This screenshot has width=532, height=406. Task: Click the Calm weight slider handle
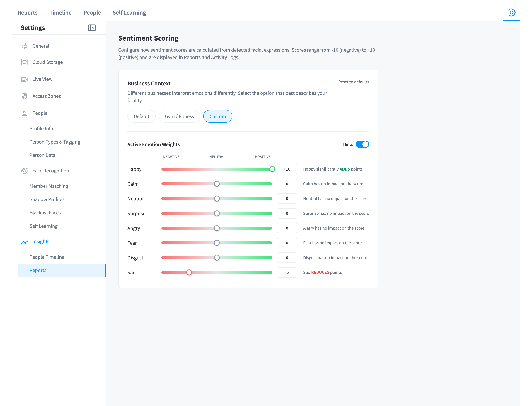(217, 184)
